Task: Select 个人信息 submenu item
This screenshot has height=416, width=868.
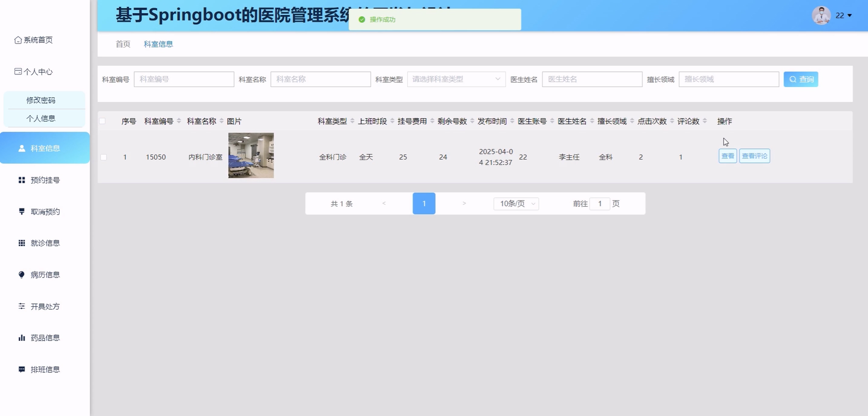Action: point(41,119)
